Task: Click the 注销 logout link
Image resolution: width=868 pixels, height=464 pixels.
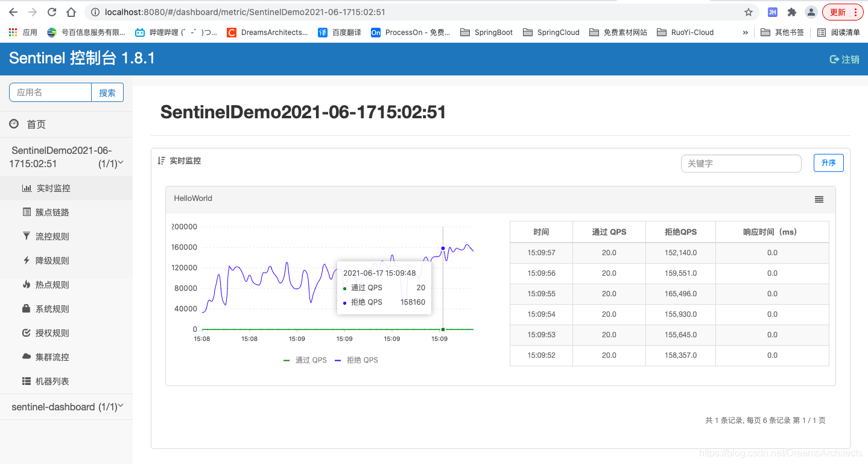Action: pos(844,59)
